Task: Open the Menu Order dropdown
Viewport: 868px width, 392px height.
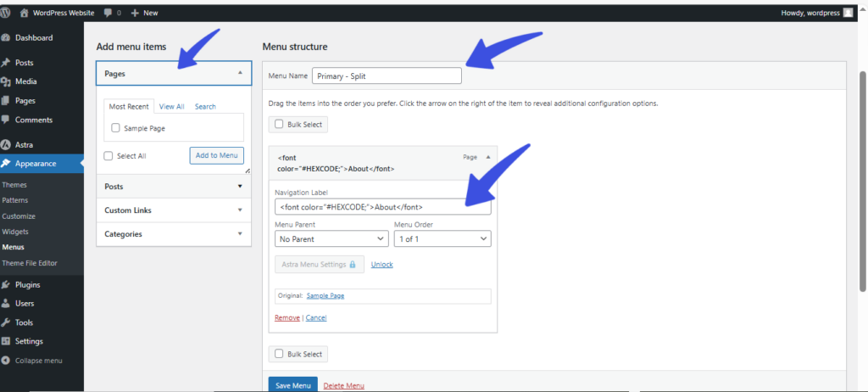Action: (442, 239)
